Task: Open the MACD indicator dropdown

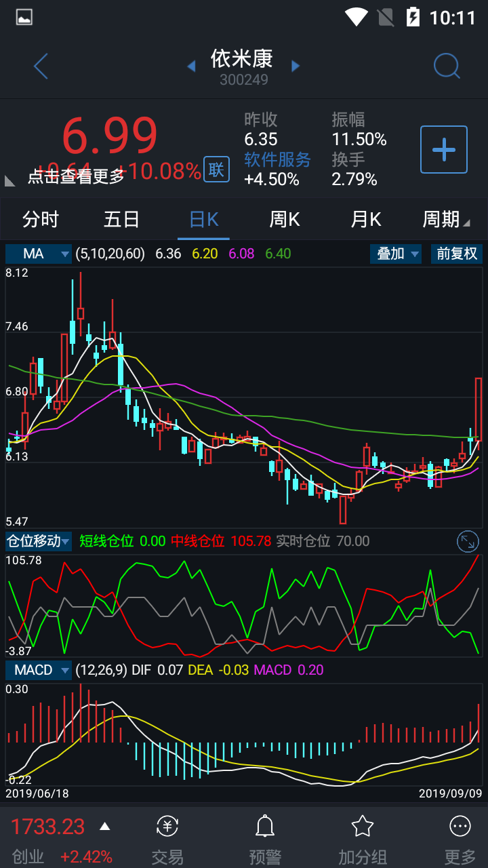Action: coord(39,670)
